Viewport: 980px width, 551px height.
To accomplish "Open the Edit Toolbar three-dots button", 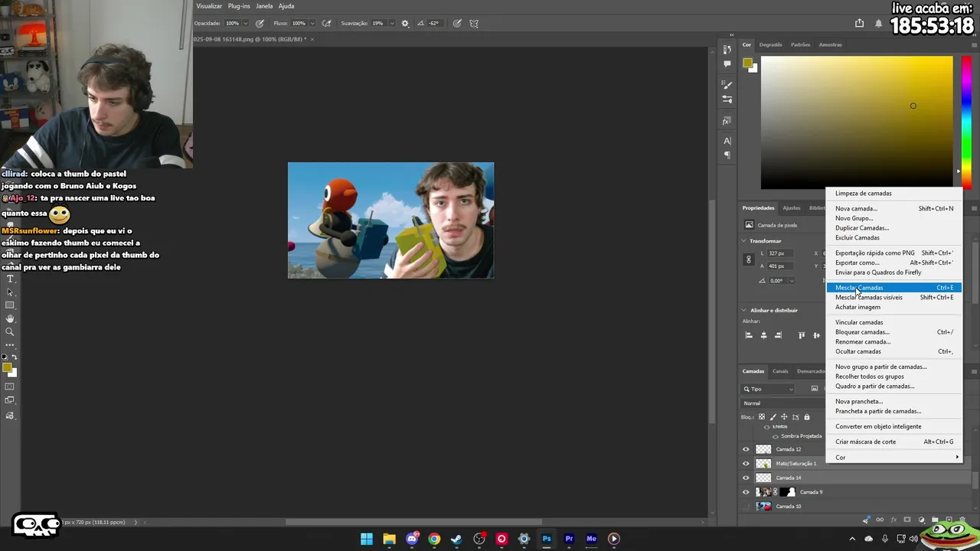I will (10, 344).
